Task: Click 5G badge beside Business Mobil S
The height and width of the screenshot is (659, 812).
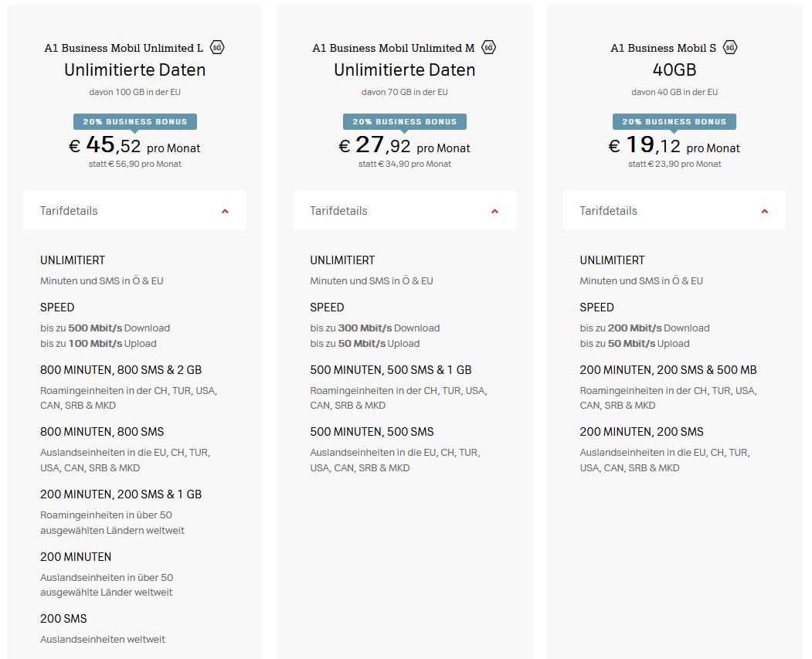Action: (x=730, y=48)
